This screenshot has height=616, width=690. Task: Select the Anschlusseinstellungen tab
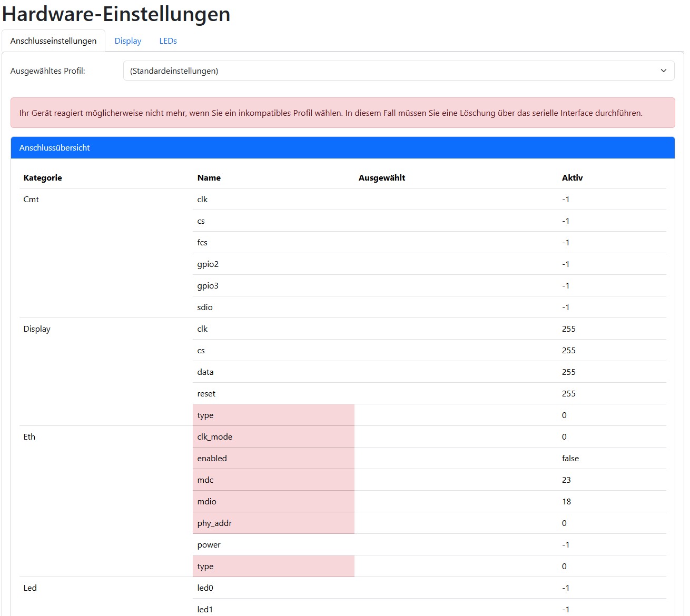pos(53,41)
